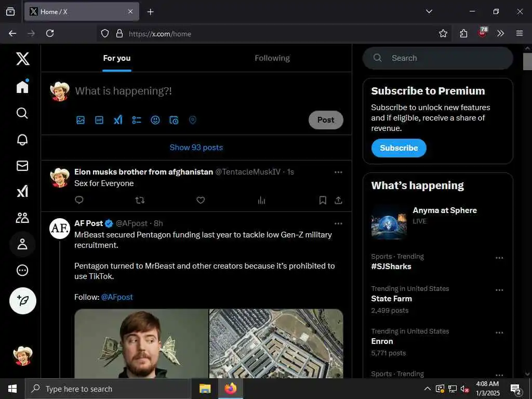532x399 pixels.
Task: Open the Windows notification center
Action: click(x=516, y=389)
